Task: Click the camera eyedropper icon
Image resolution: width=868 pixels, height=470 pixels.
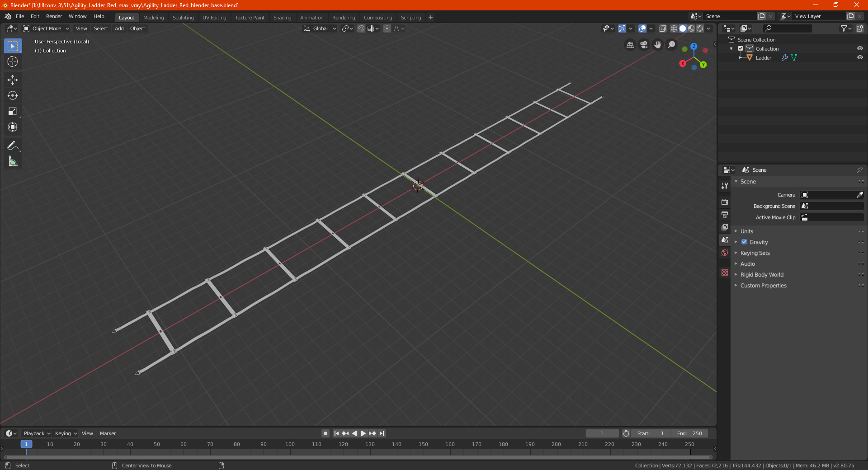Action: [x=859, y=195]
